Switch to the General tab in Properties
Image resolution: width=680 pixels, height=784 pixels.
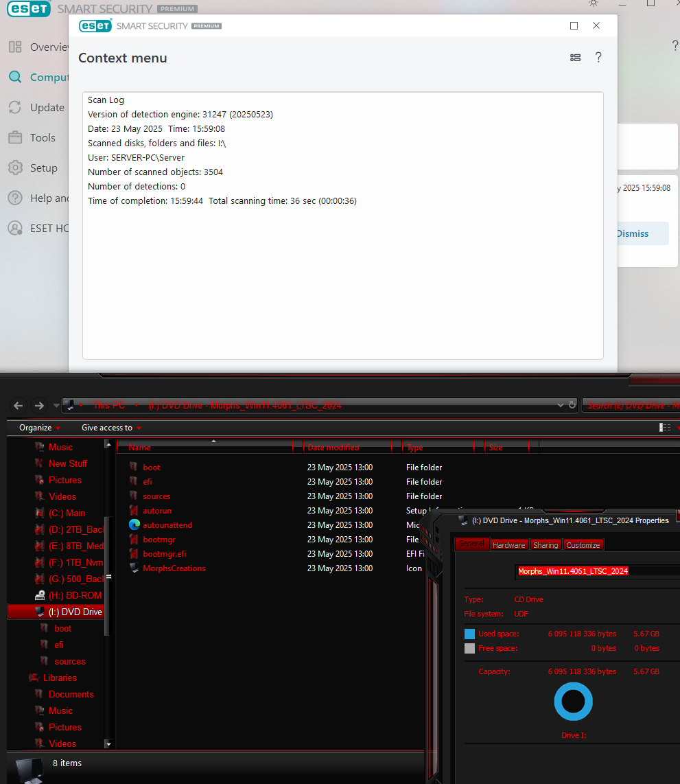click(x=471, y=544)
